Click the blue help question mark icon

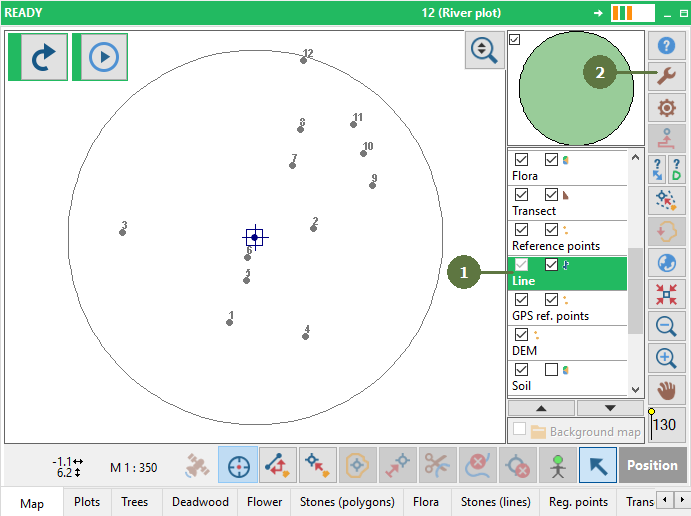(x=666, y=45)
